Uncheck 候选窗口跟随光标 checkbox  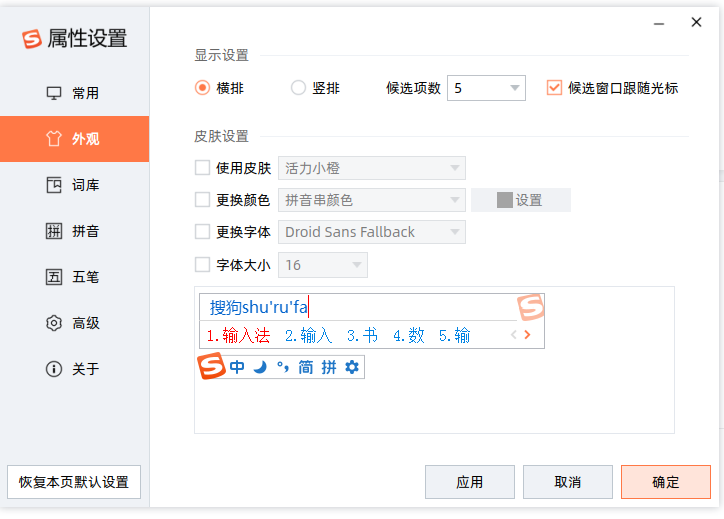click(554, 88)
